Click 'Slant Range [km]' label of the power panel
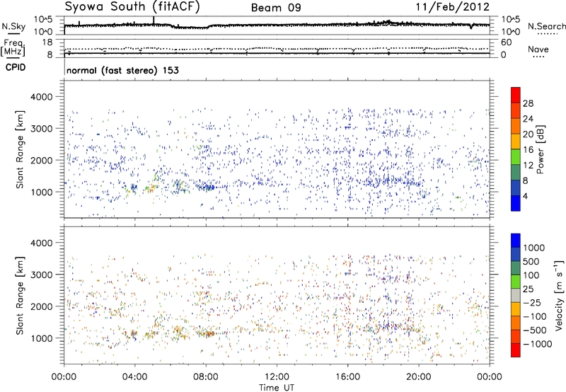 tap(20, 149)
